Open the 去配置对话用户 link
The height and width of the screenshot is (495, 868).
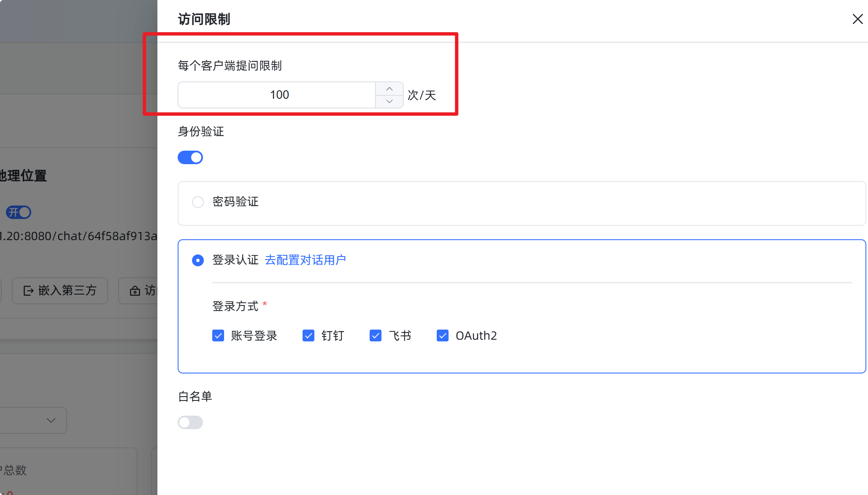305,260
